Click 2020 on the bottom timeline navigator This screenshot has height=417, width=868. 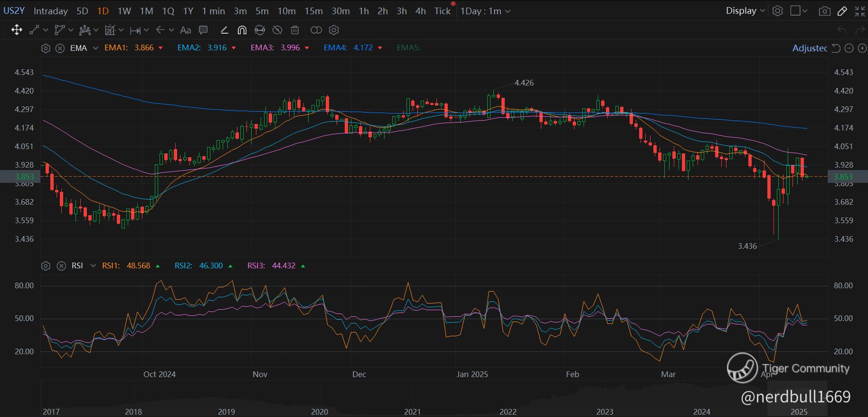tap(319, 411)
